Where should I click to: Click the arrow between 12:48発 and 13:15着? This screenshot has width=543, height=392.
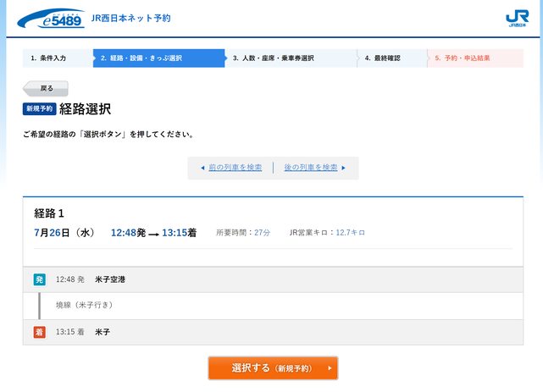point(153,233)
